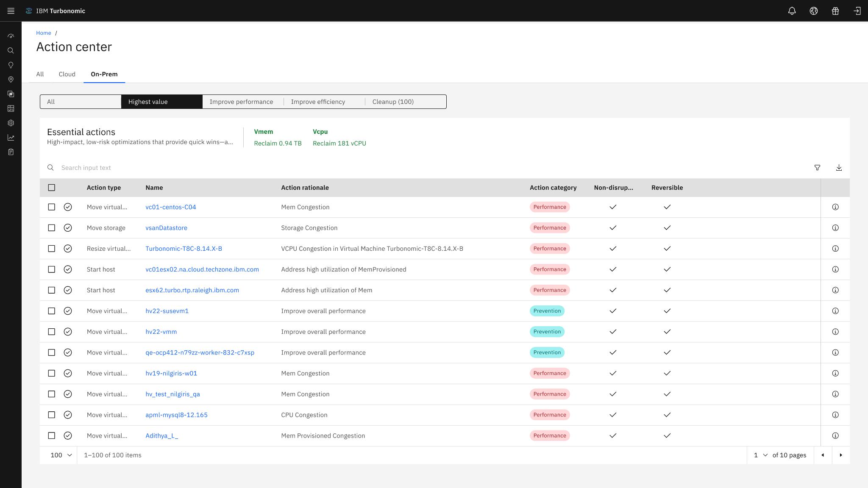Open the notifications bell icon

[792, 11]
